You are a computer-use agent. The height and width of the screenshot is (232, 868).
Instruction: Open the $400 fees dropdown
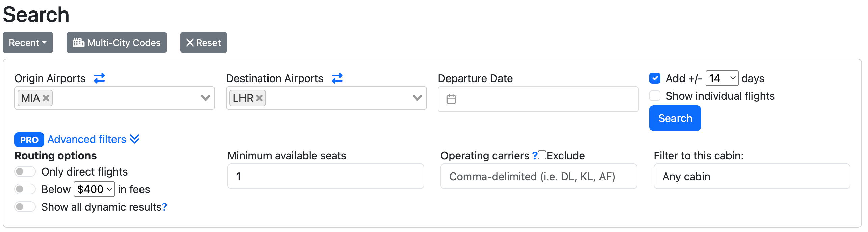point(94,189)
